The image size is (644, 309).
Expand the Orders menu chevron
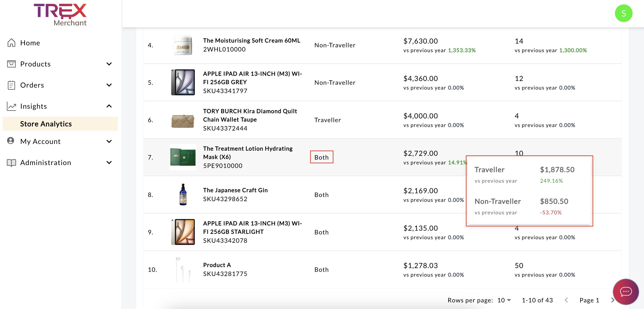point(109,85)
